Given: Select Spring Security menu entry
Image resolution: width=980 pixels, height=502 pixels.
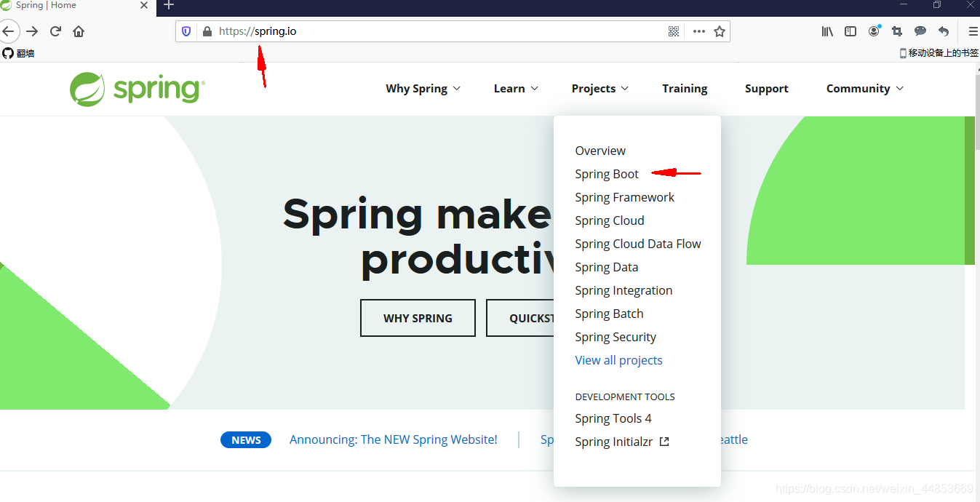Looking at the screenshot, I should point(616,337).
